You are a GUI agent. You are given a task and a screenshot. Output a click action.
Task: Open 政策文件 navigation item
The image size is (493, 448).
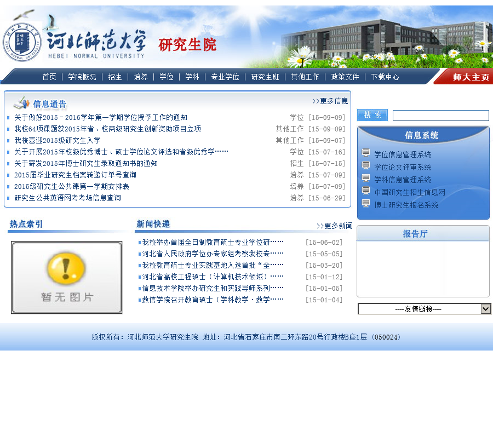click(x=345, y=77)
